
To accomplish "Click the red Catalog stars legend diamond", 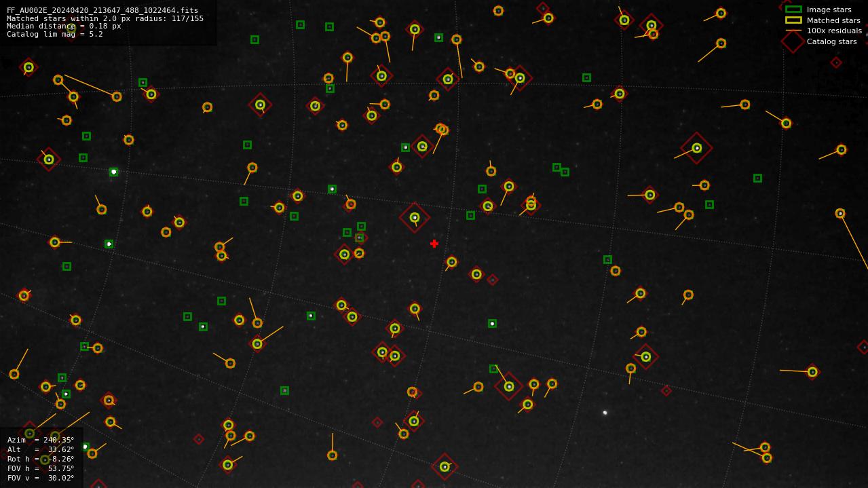I will pyautogui.click(x=793, y=41).
